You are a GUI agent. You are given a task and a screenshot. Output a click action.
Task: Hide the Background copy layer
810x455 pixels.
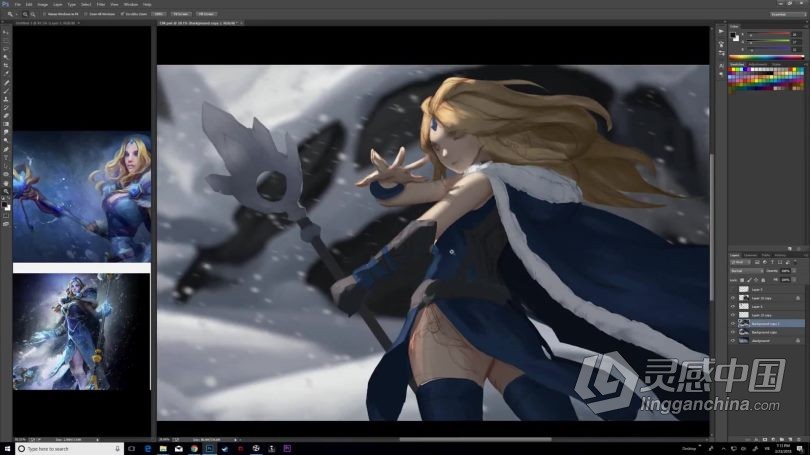coord(733,332)
